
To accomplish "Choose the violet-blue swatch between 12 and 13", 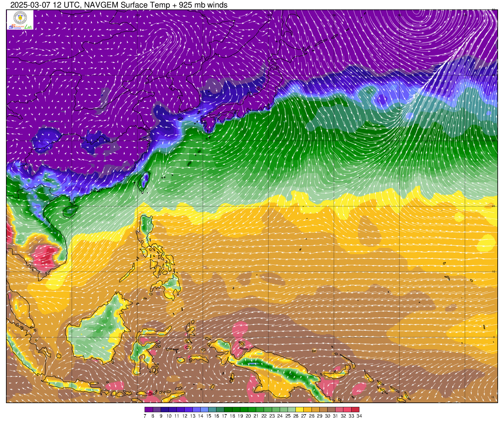I will (188, 409).
